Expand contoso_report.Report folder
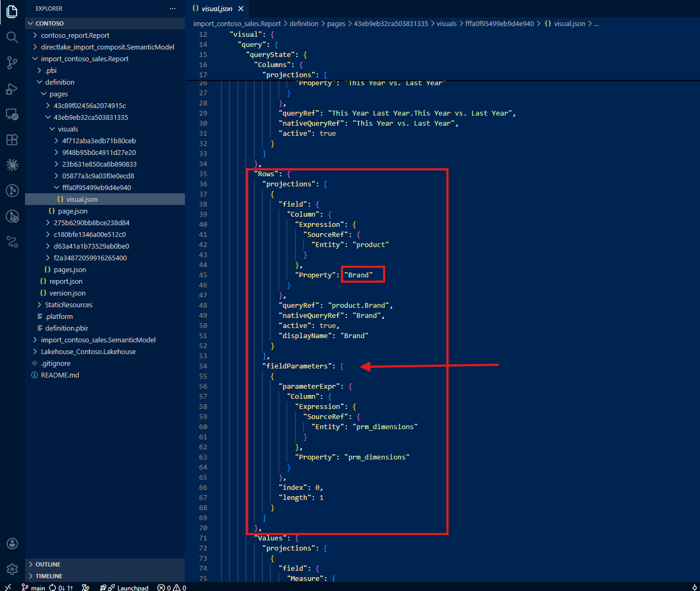Screen dimensions: 700x591 click(x=105, y=35)
